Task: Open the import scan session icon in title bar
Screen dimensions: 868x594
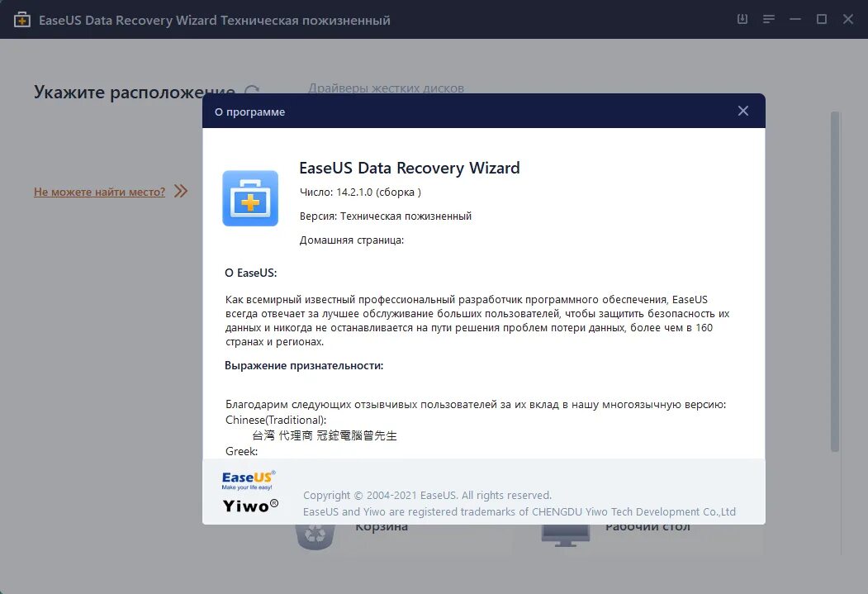Action: tap(742, 19)
